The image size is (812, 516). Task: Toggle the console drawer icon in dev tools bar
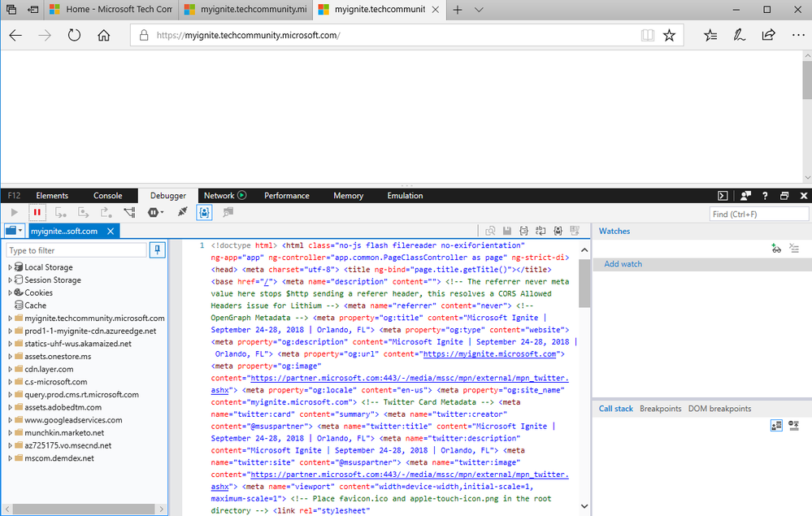(723, 196)
